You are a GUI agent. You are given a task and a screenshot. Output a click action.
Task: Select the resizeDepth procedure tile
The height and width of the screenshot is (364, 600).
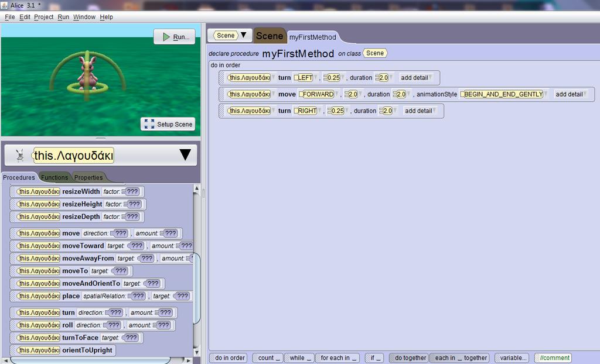pos(77,217)
